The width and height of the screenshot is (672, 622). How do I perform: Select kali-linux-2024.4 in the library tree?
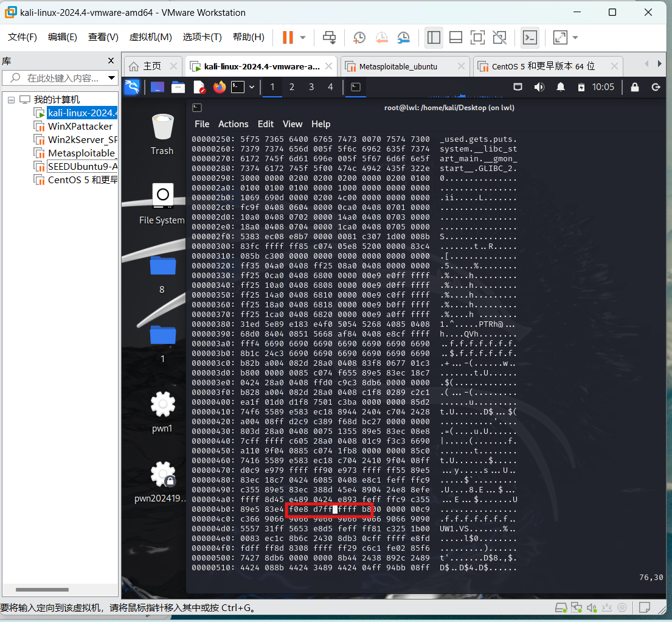click(x=82, y=113)
